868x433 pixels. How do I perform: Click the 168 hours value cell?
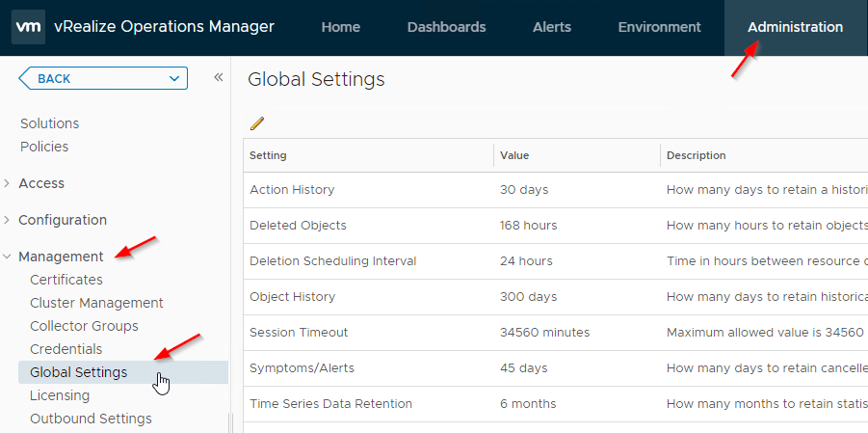(x=529, y=226)
